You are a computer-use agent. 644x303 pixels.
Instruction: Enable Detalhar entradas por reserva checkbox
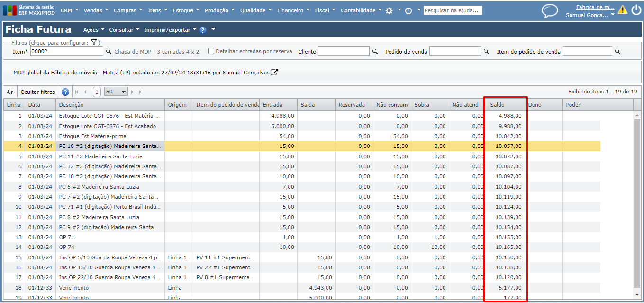click(x=211, y=51)
